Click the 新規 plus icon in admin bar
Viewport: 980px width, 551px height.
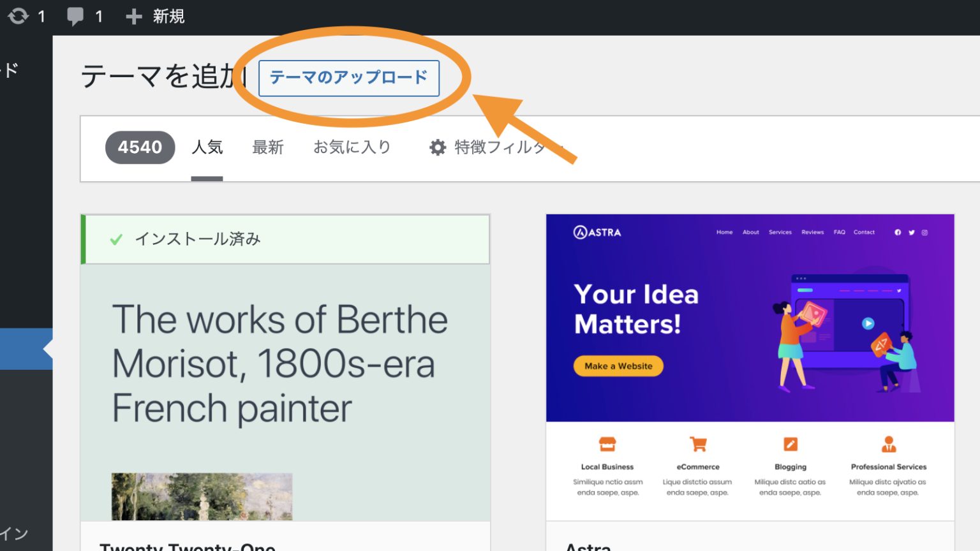[133, 16]
